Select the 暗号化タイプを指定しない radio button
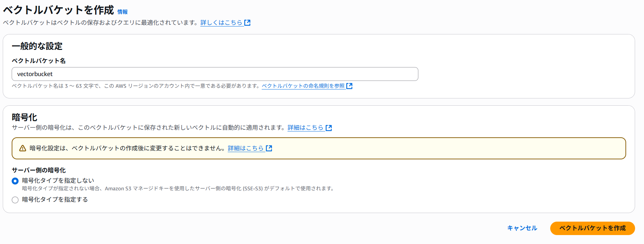The width and height of the screenshot is (644, 244). click(15, 181)
